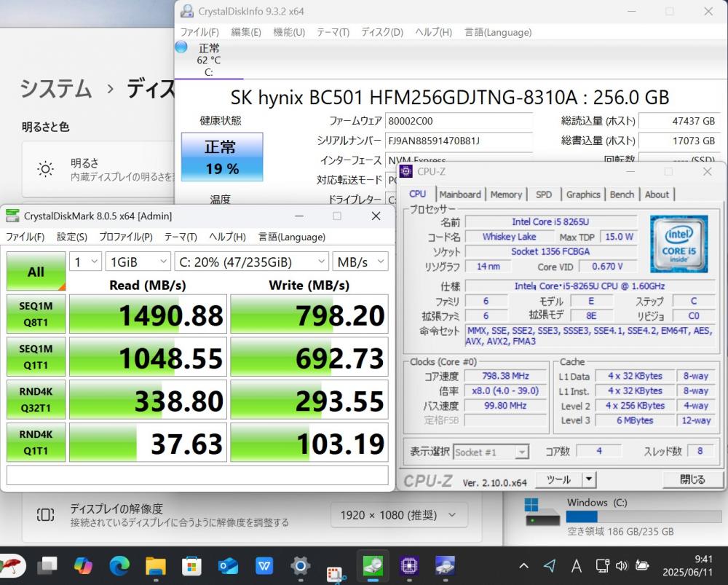Image resolution: width=728 pixels, height=585 pixels.
Task: Show hidden system tray icons
Action: click(x=523, y=565)
